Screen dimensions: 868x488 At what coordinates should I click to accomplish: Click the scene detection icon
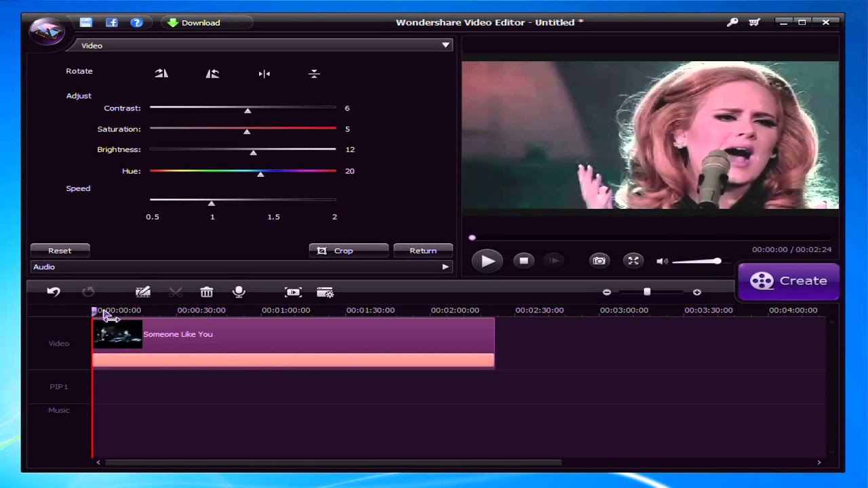(293, 292)
